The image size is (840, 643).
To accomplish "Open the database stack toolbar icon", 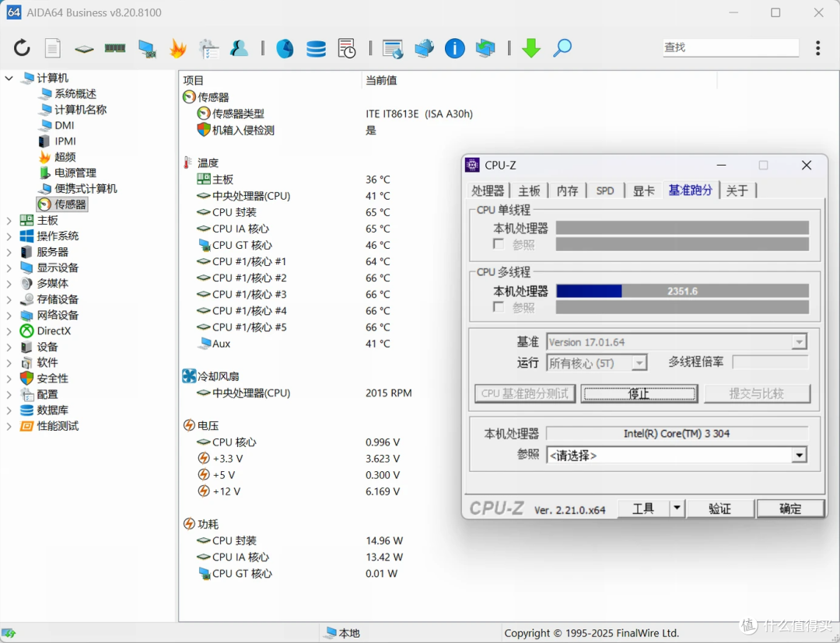I will click(316, 49).
